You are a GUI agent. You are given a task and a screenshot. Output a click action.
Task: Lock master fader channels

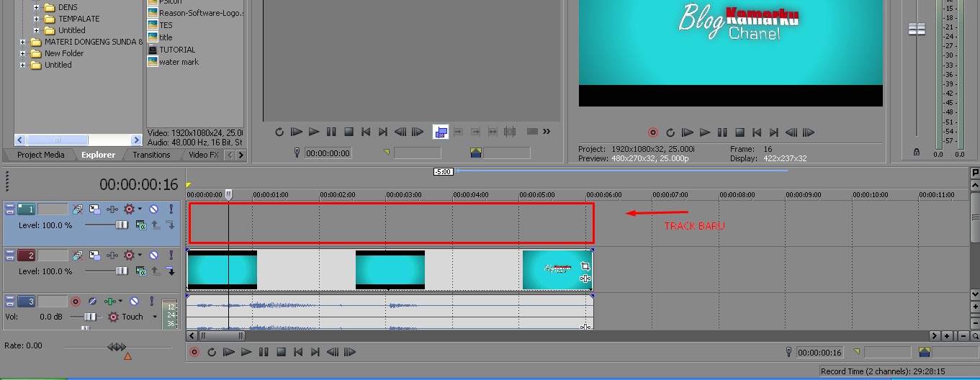916,153
